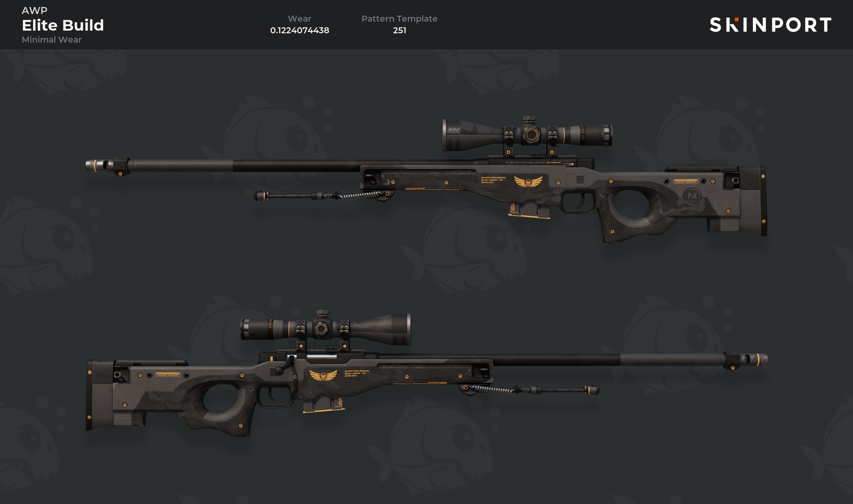
Task: Click the Skinport logo
Action: [x=770, y=24]
